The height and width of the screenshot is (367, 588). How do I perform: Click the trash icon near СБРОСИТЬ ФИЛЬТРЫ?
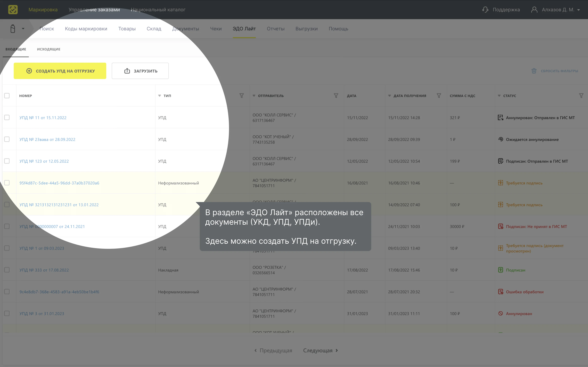pos(534,71)
